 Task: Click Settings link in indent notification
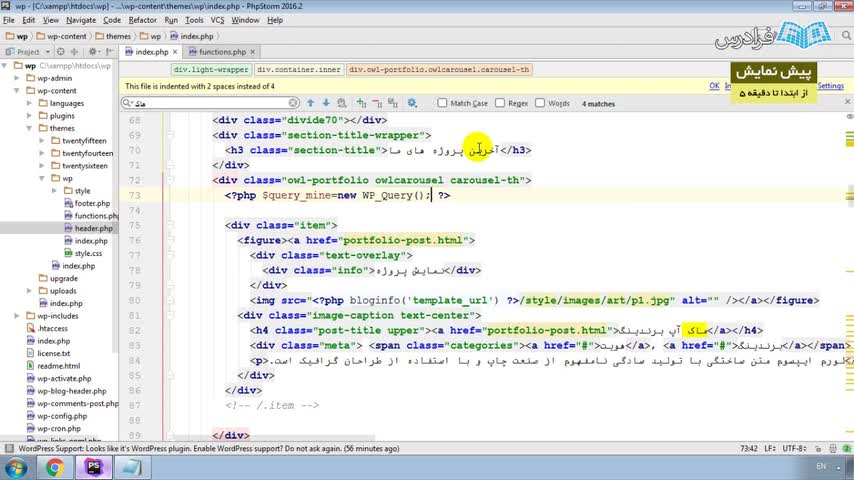pos(831,86)
